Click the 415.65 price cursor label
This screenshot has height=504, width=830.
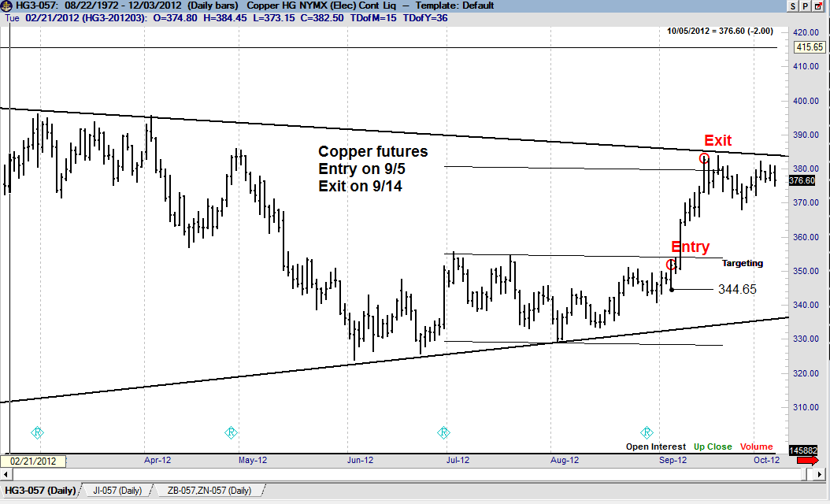tap(810, 47)
